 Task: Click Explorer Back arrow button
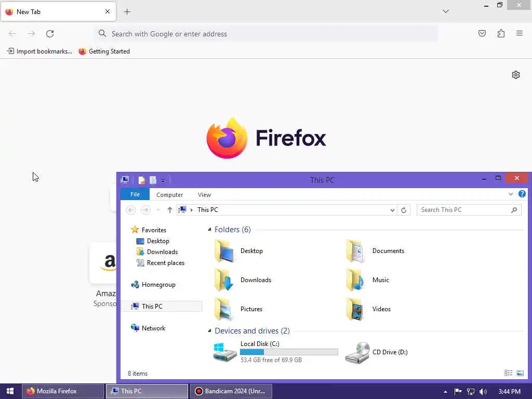coord(130,210)
